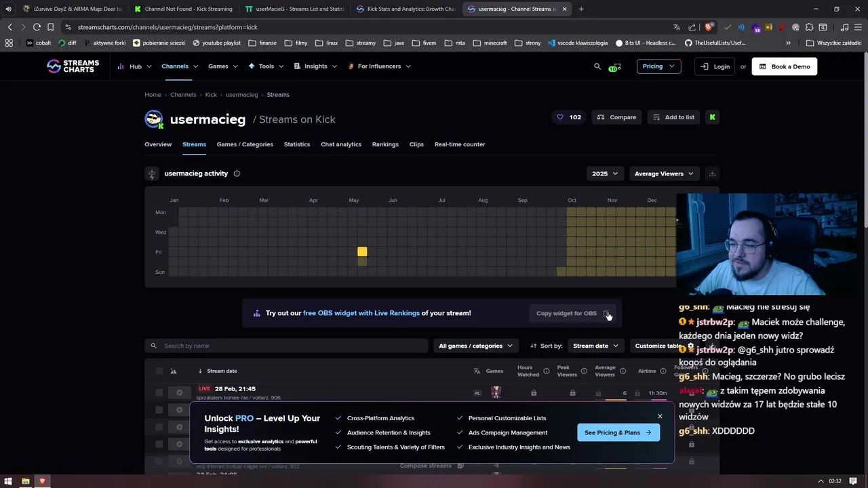Click the Airtime info icon
Viewport: 868px width, 488px height.
coord(663,371)
